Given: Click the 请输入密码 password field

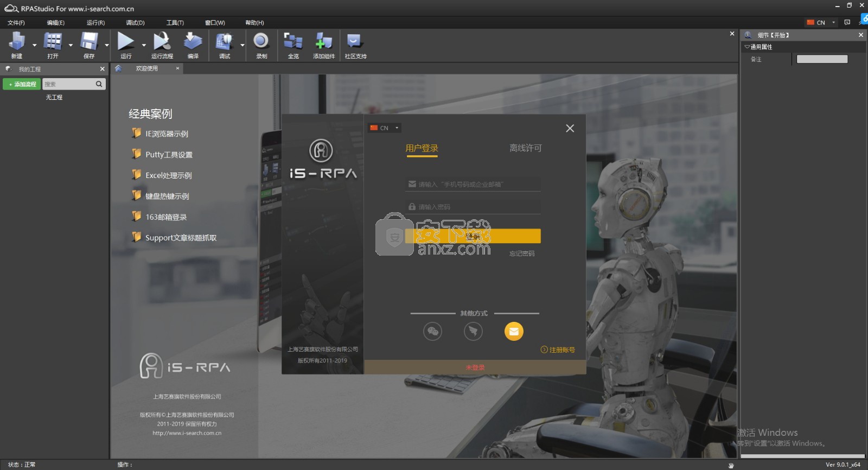Looking at the screenshot, I should point(473,207).
